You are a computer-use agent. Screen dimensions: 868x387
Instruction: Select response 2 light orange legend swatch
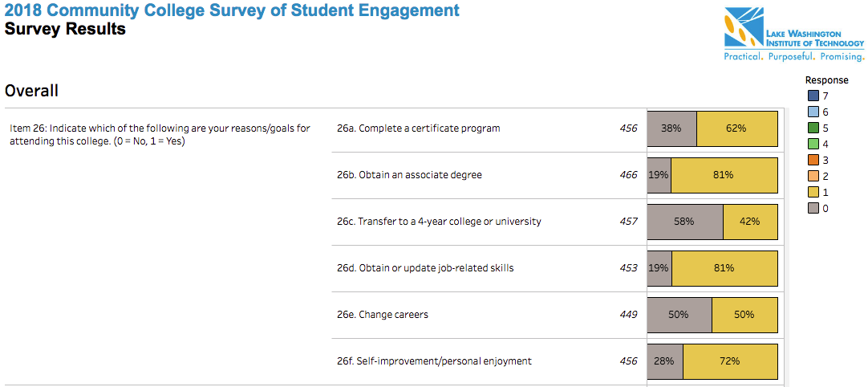813,176
